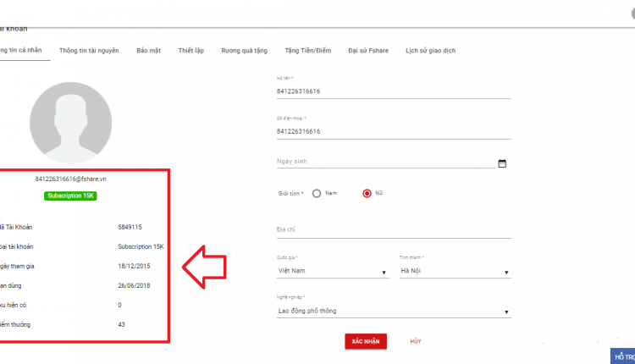
Task: Click the HỦY cancel link
Action: pos(416,341)
